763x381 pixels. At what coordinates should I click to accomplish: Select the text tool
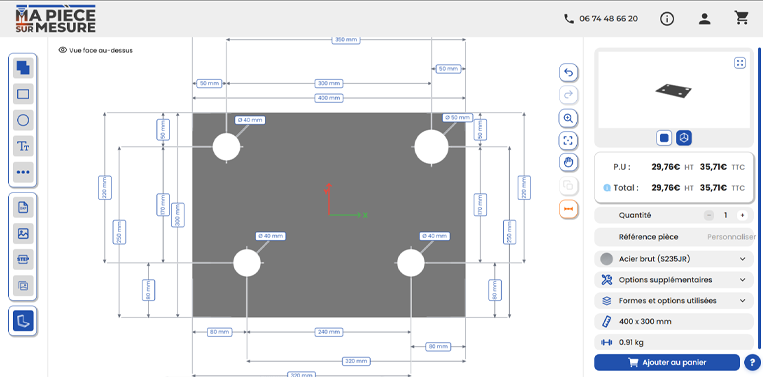pyautogui.click(x=23, y=146)
